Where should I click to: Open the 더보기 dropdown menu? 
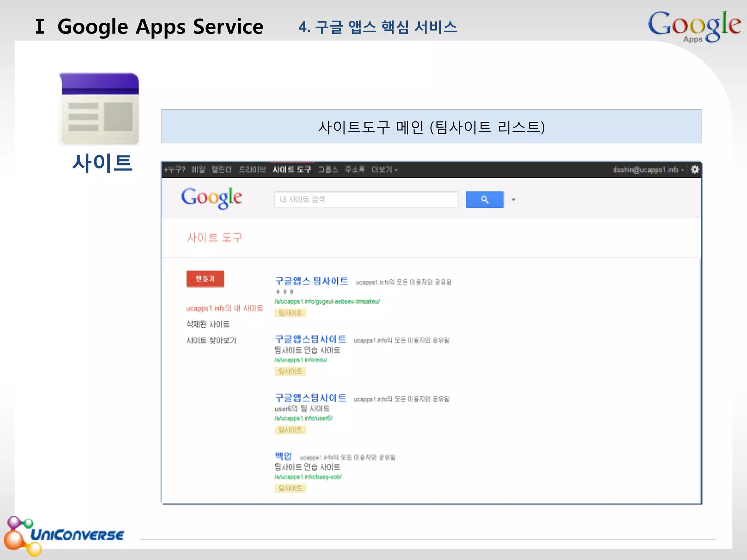point(384,170)
